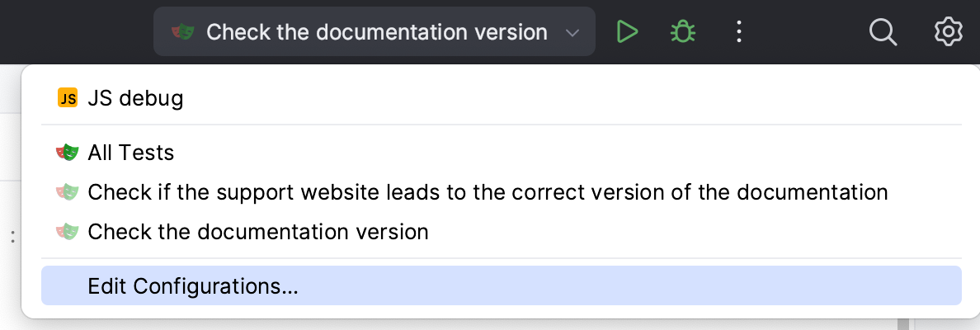
Task: Click the empty toolbar area left of the run widget
Action: 74,32
